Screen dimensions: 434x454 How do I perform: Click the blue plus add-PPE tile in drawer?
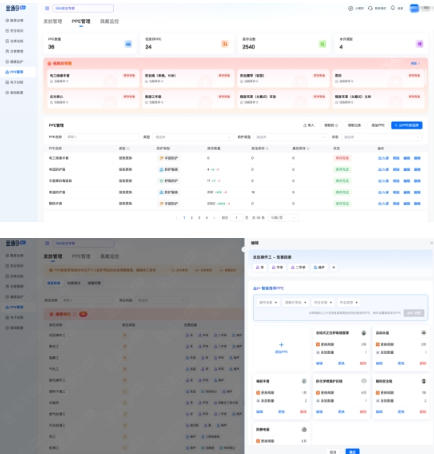281,347
